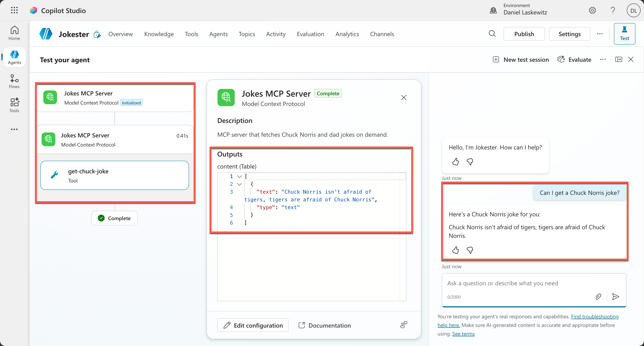644x346 pixels.
Task: Open more options next to Evaluate
Action: point(603,60)
